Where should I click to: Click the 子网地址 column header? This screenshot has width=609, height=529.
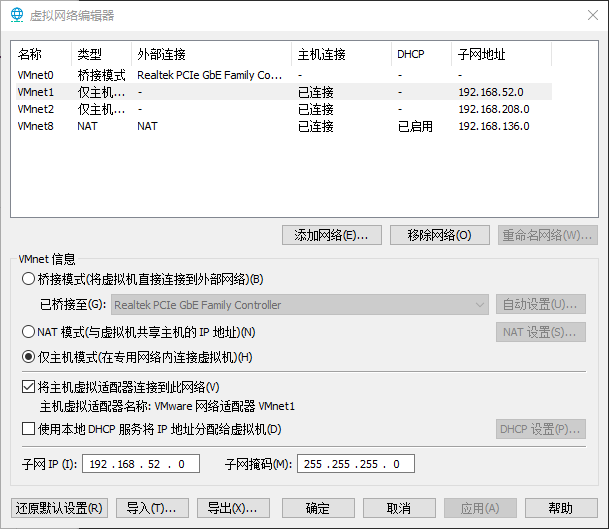[502, 54]
